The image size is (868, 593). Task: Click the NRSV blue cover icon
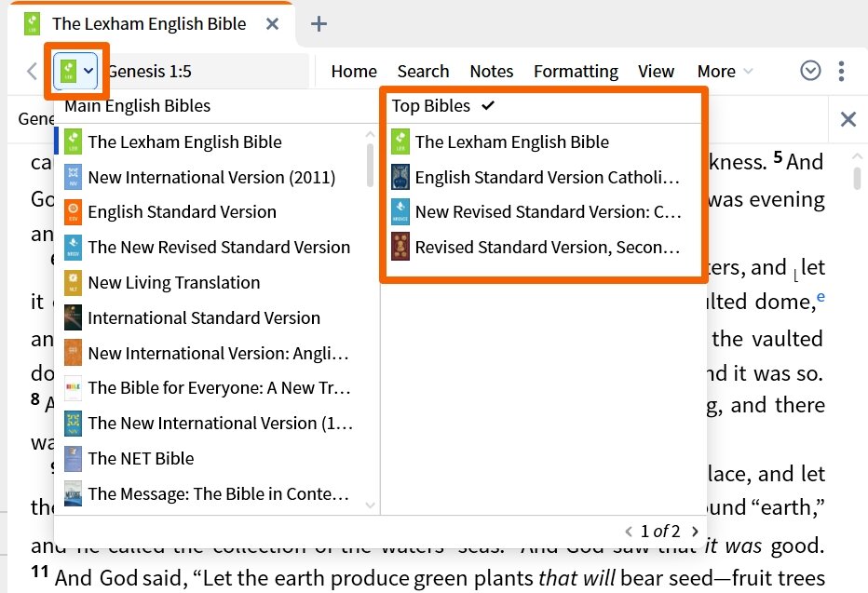73,248
